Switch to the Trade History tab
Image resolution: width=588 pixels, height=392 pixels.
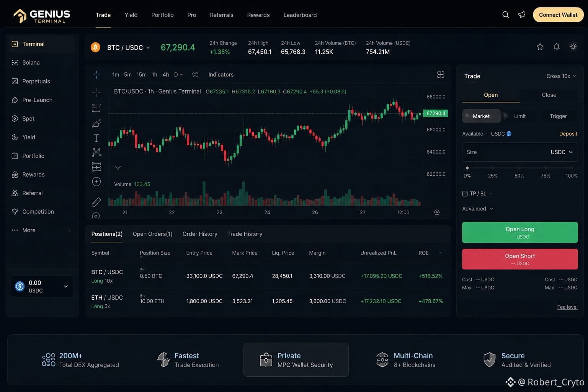coord(245,234)
